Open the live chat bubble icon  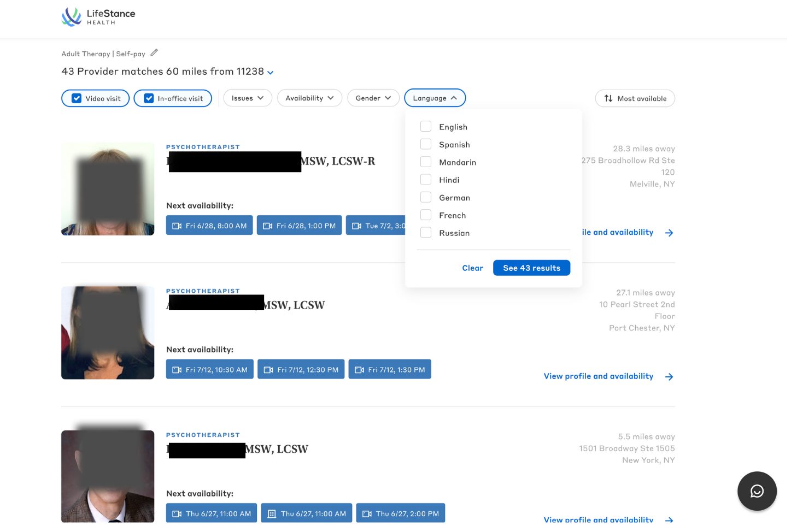[757, 491]
